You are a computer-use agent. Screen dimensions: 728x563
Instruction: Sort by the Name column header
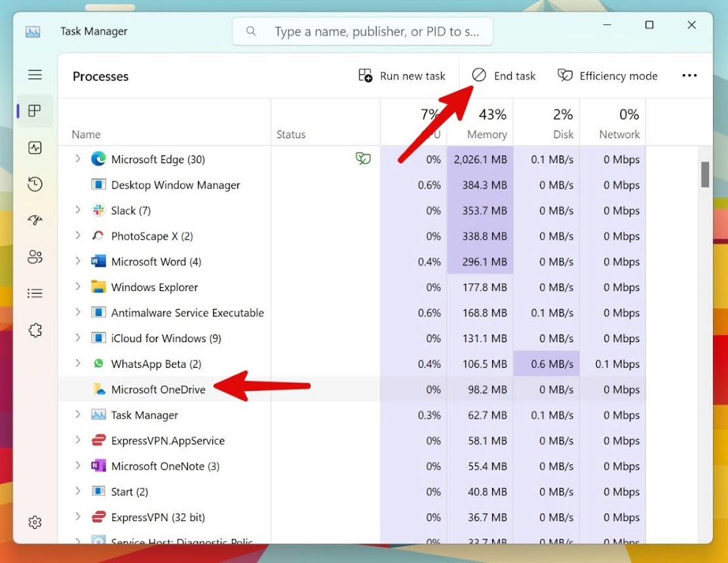[164, 122]
